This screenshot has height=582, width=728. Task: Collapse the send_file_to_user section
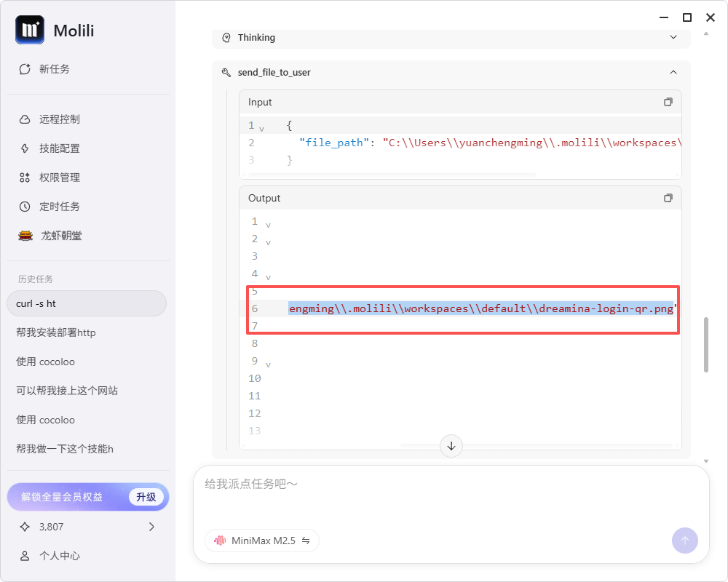(x=673, y=72)
